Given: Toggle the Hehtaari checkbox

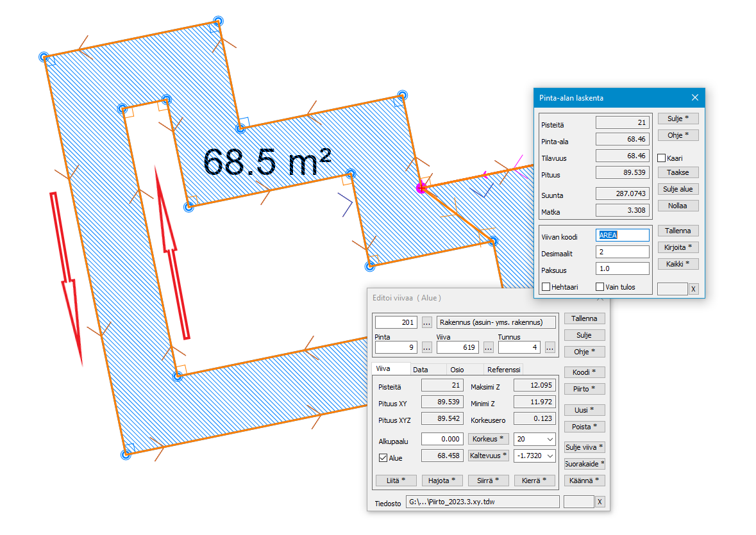Looking at the screenshot, I should [x=546, y=287].
